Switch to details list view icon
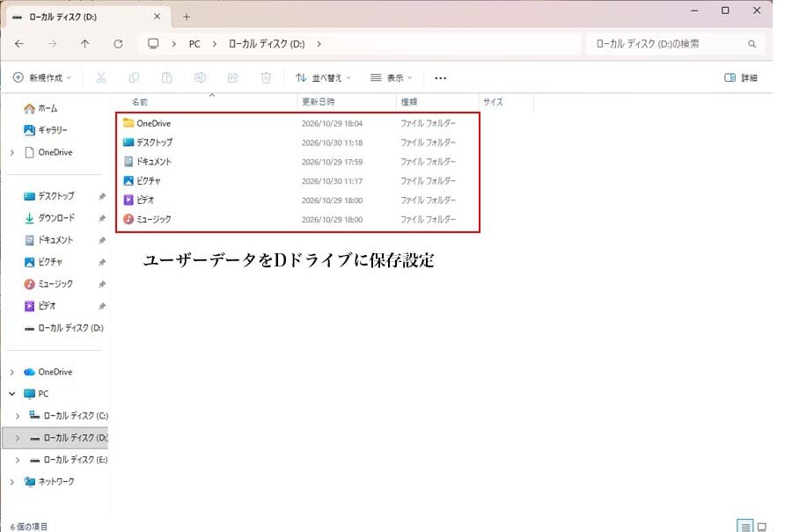The image size is (792, 532). coord(745,527)
